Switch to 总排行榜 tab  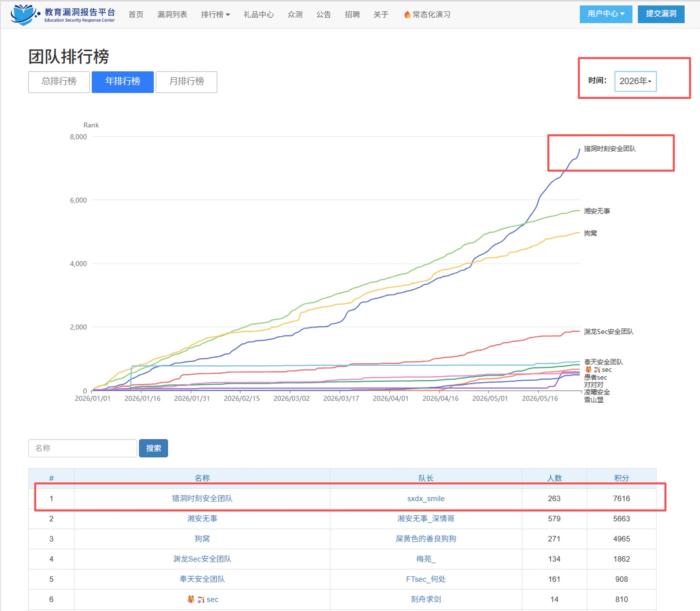coord(59,82)
